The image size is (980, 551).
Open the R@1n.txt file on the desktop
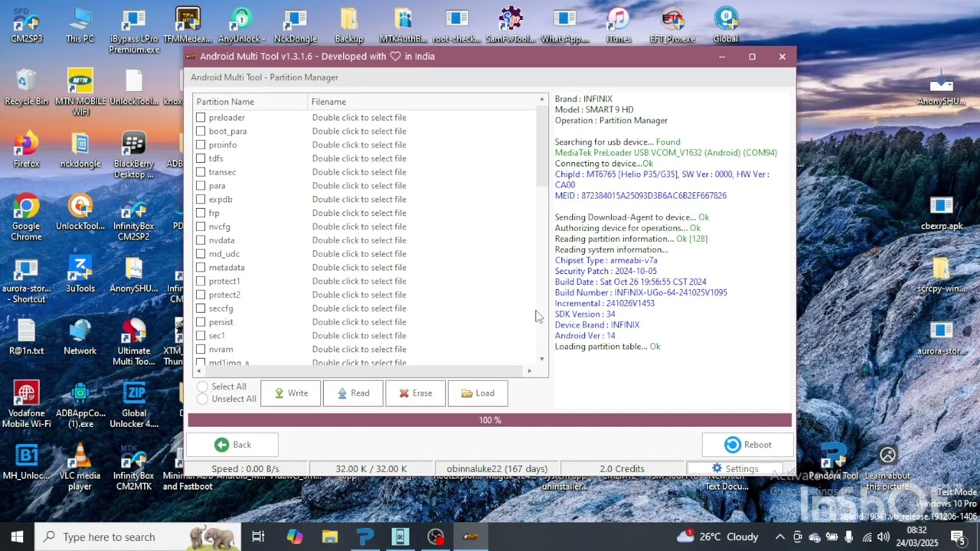tap(26, 337)
